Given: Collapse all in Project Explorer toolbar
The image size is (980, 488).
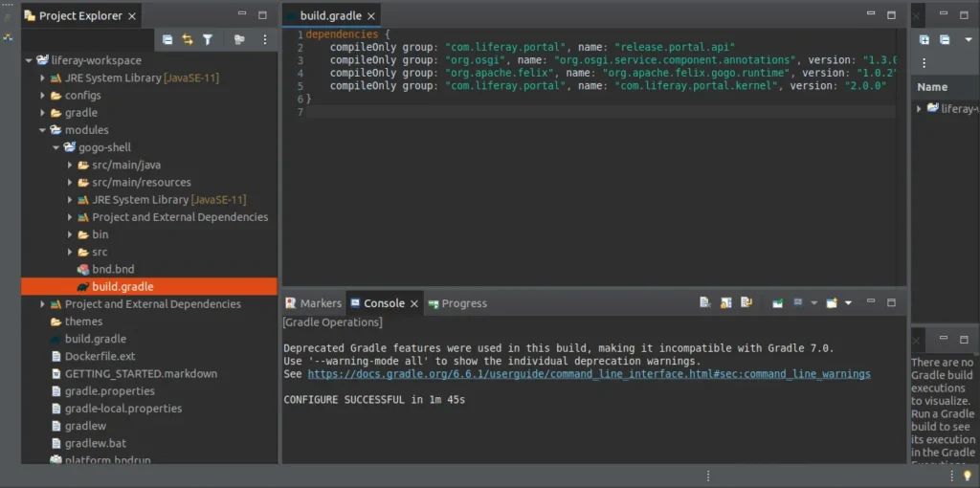Looking at the screenshot, I should [167, 39].
